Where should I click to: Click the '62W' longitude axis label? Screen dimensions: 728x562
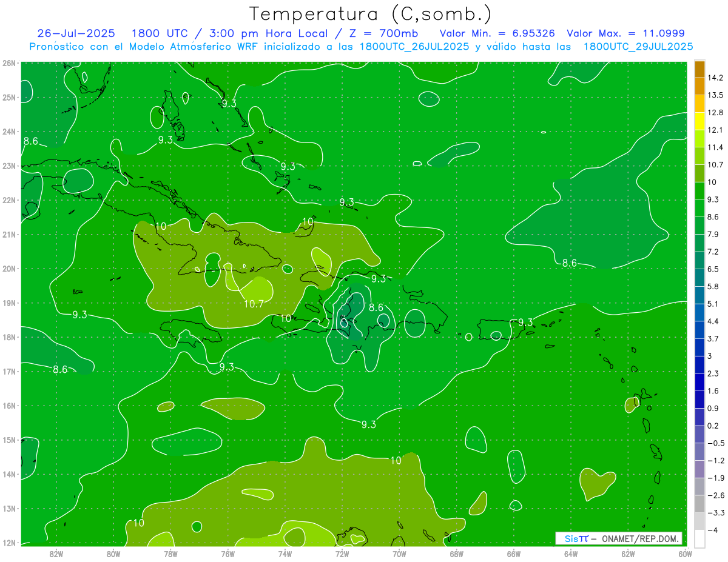[x=628, y=553]
